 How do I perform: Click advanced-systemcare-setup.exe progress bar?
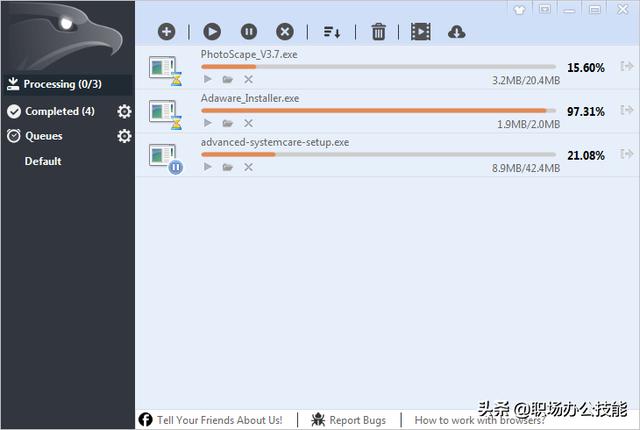pos(378,155)
